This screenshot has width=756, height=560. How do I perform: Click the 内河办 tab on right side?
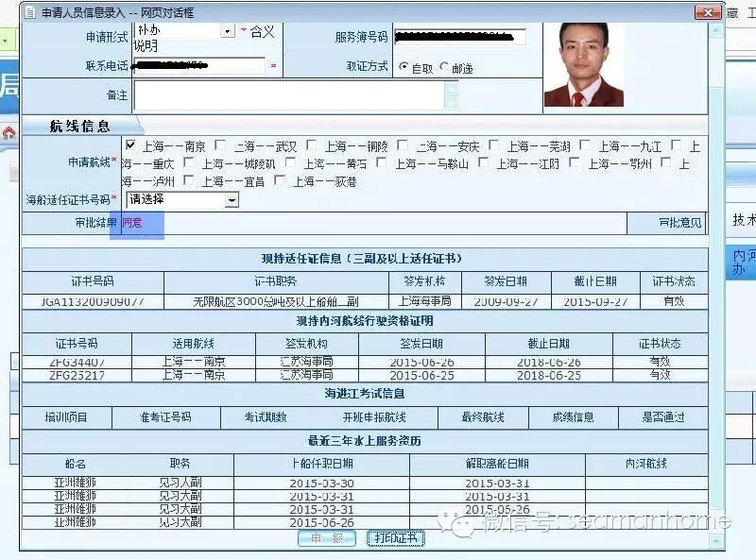point(741,263)
